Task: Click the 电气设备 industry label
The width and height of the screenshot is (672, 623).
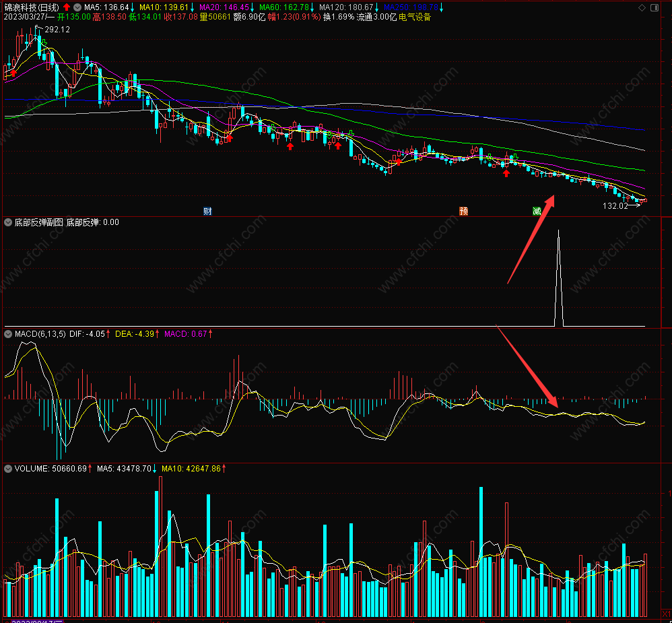Action: [x=415, y=17]
